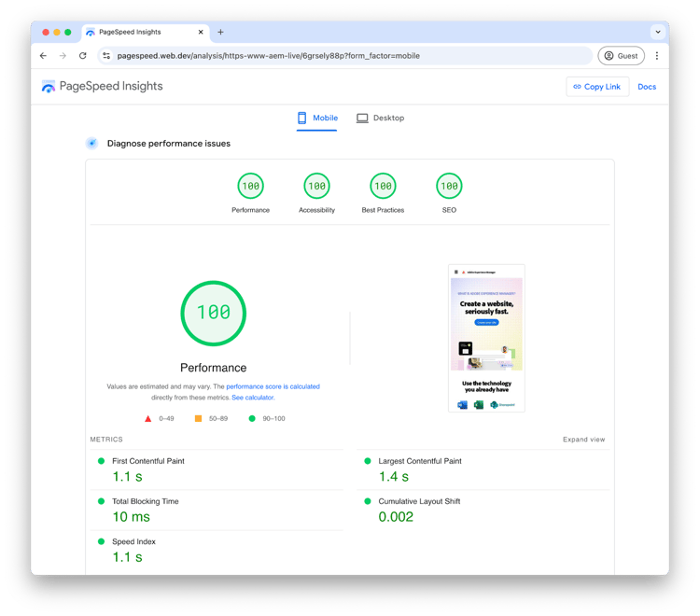
Task: Select the Best Practices 100 score gauge
Action: pos(383,186)
